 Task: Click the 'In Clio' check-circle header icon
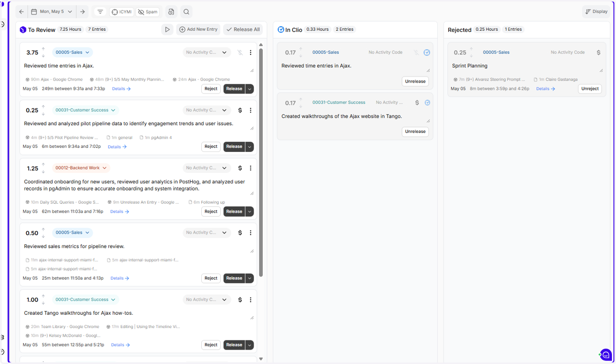pyautogui.click(x=281, y=30)
